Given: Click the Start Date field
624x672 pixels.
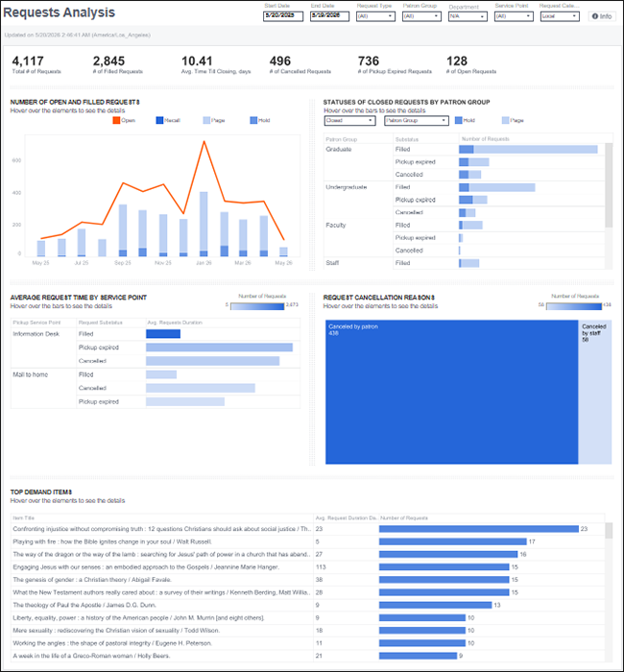Looking at the screenshot, I should coord(283,16).
